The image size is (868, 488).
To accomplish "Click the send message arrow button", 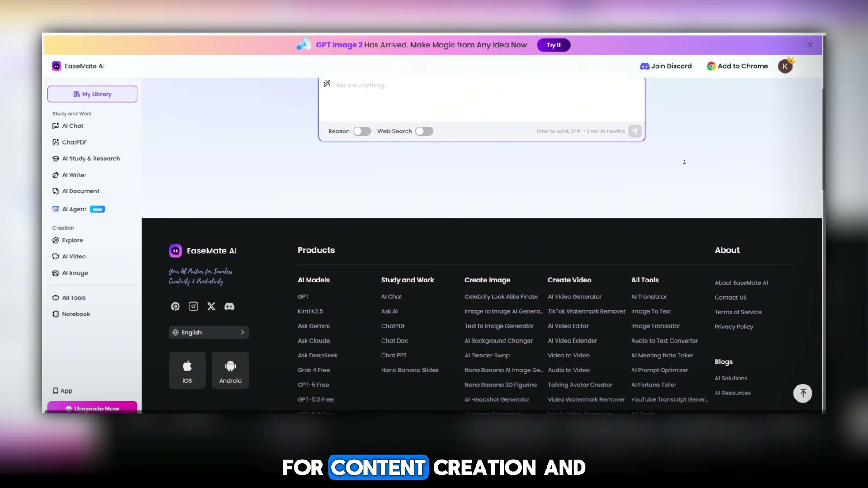I will (x=635, y=131).
